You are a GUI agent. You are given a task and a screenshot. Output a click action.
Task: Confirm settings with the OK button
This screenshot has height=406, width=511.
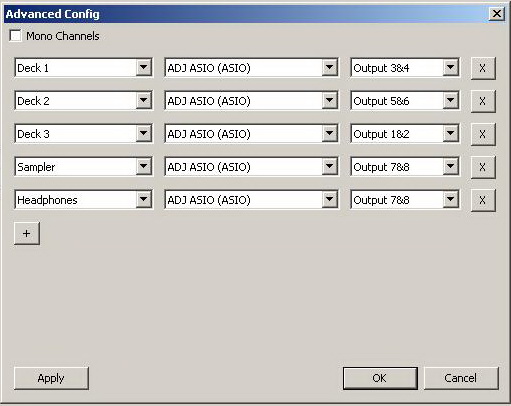[380, 378]
